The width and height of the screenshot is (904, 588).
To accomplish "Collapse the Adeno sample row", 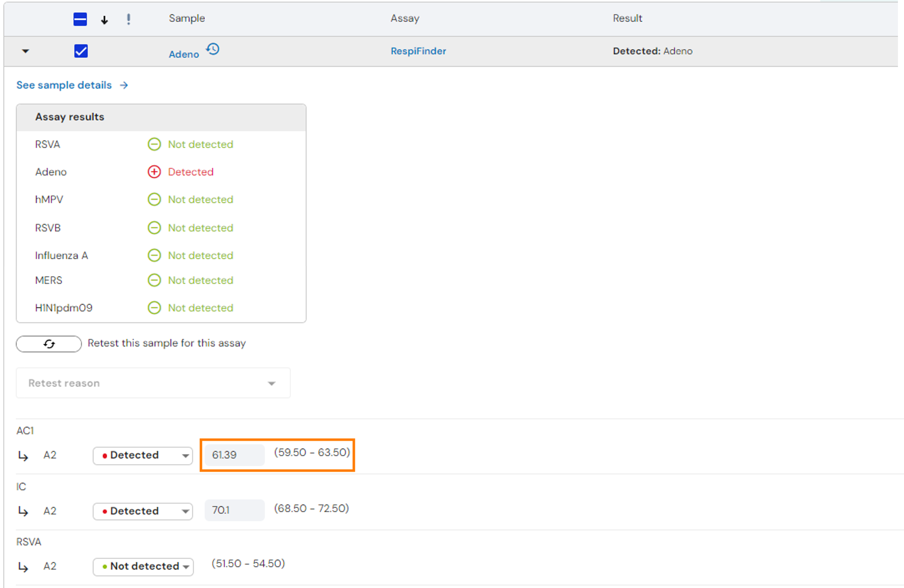I will 26,51.
